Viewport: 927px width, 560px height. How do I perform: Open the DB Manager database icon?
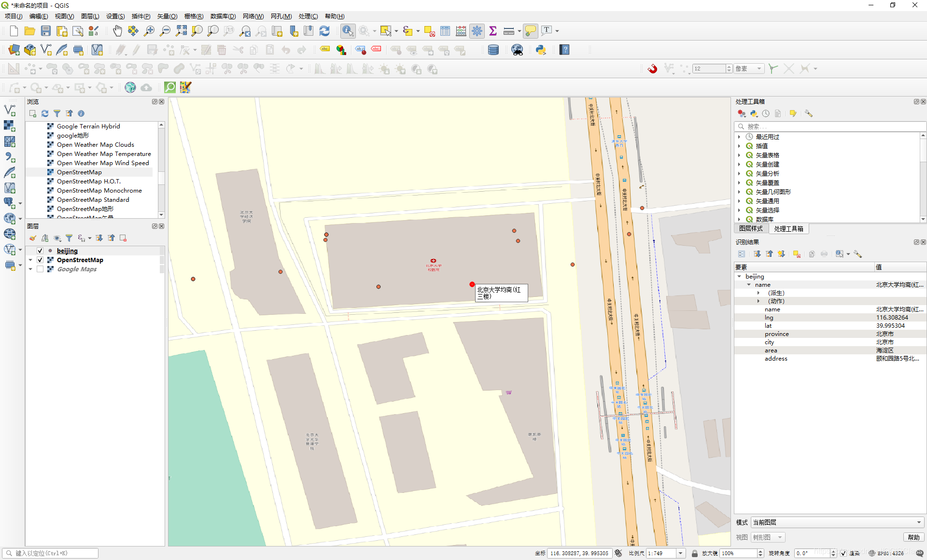coord(493,50)
